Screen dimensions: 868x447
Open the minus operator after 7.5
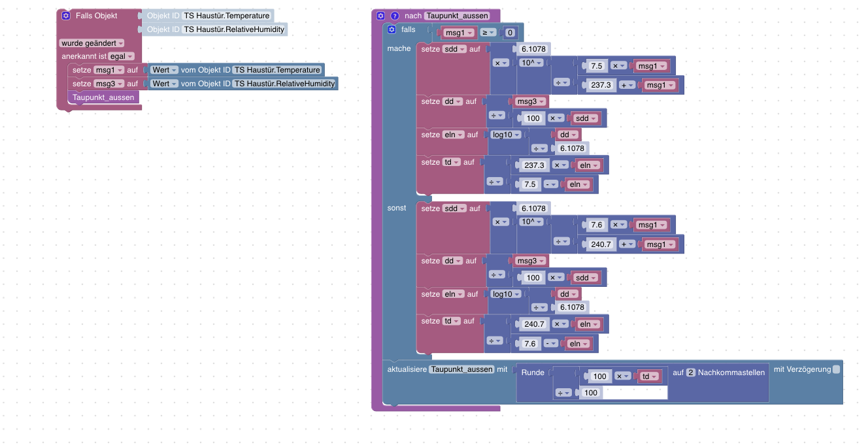(552, 184)
